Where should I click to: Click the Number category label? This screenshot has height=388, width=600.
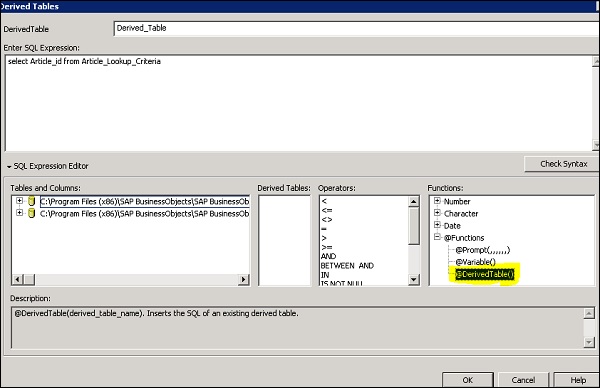coord(457,201)
